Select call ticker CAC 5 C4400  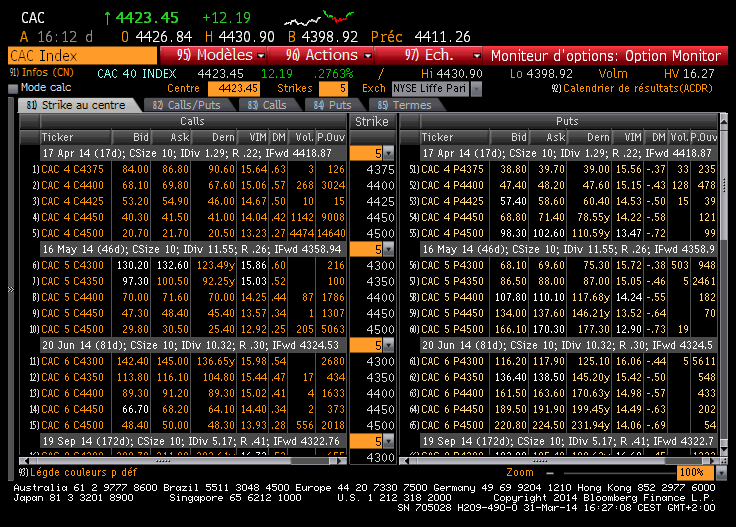click(x=72, y=297)
